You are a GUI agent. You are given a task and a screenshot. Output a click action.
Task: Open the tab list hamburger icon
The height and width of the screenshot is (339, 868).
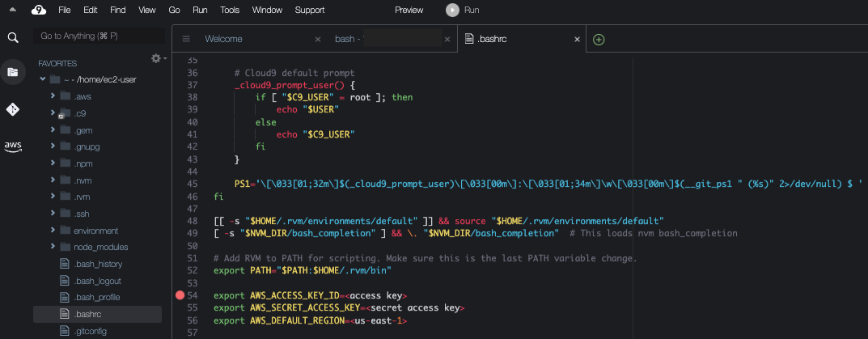pyautogui.click(x=186, y=40)
